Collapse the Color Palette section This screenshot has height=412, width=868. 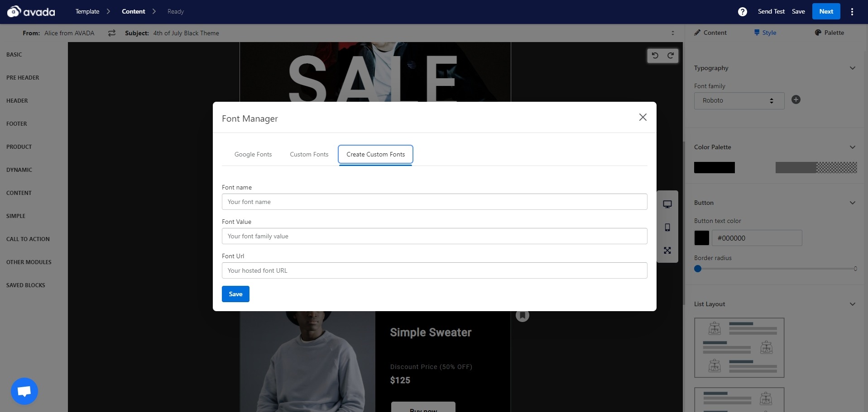852,147
